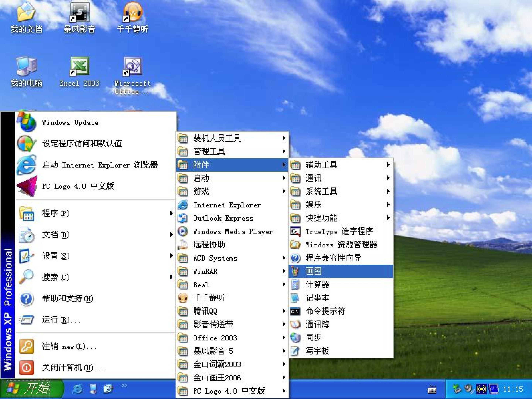Expand the 游戏 program folder

click(232, 191)
